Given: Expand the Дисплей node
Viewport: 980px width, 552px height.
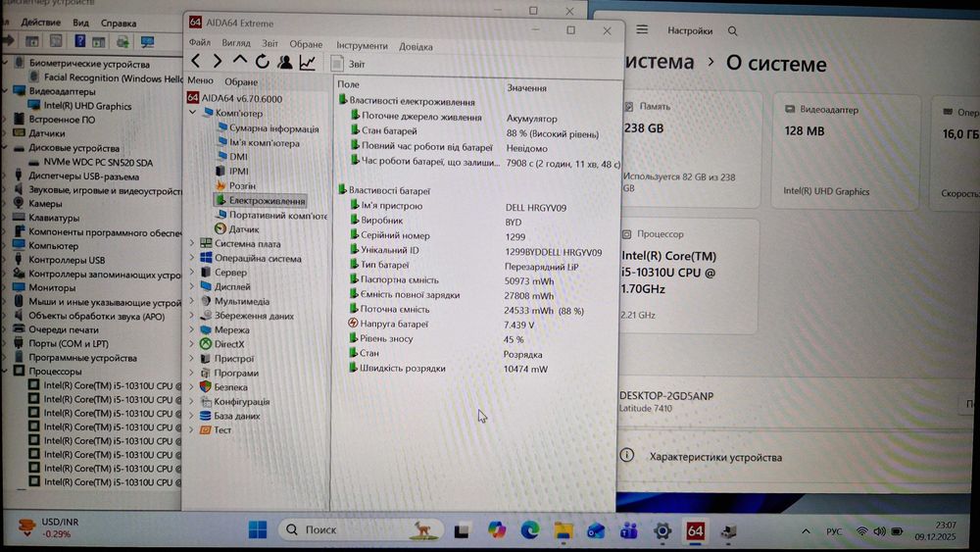Looking at the screenshot, I should (192, 286).
